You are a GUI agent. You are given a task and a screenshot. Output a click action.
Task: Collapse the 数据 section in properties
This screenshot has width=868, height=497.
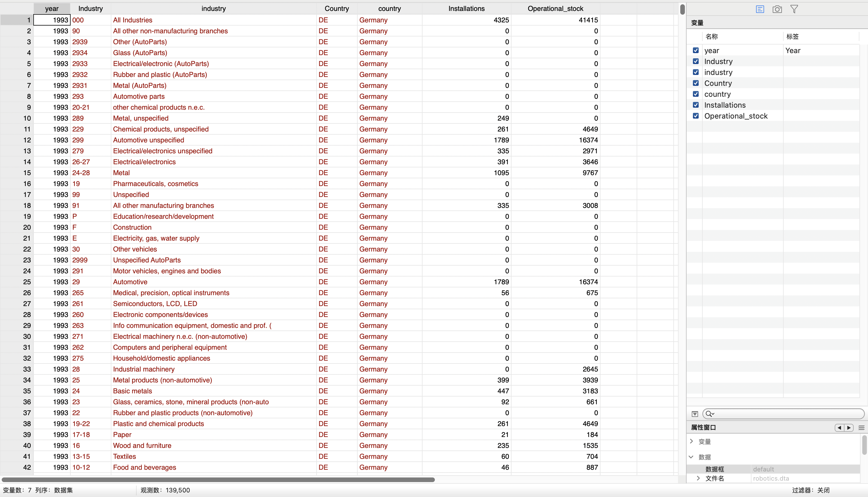pyautogui.click(x=691, y=457)
